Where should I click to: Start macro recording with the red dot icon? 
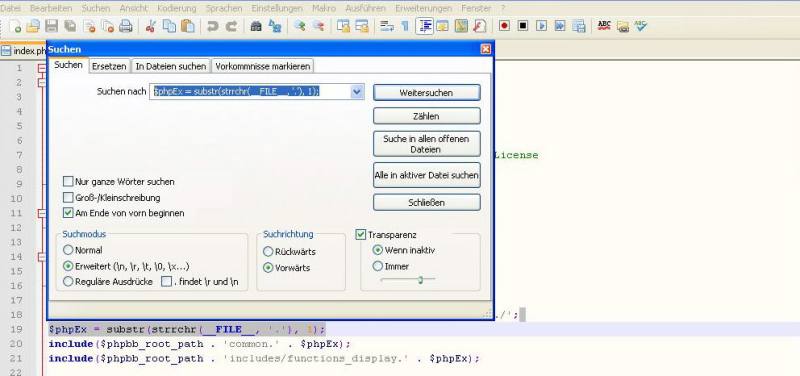505,26
